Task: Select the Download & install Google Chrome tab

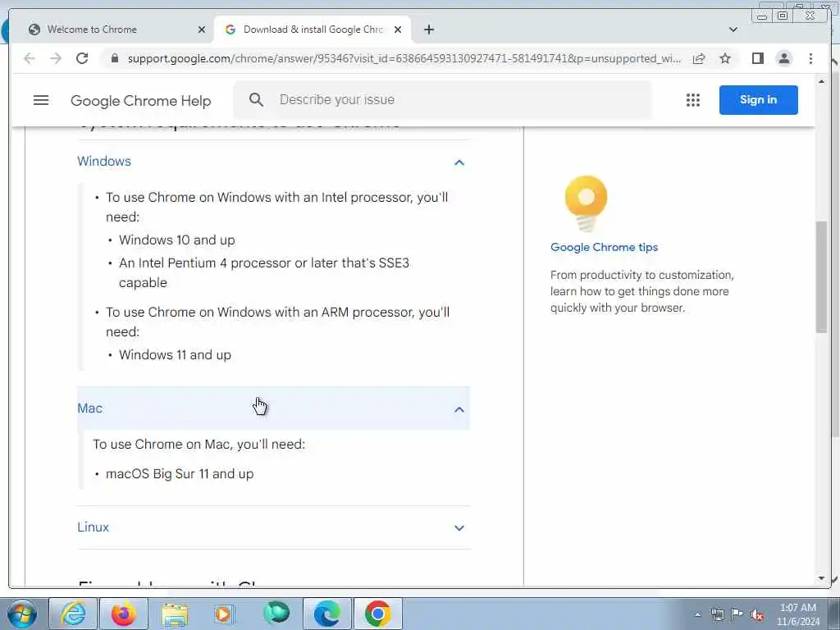Action: click(x=313, y=30)
